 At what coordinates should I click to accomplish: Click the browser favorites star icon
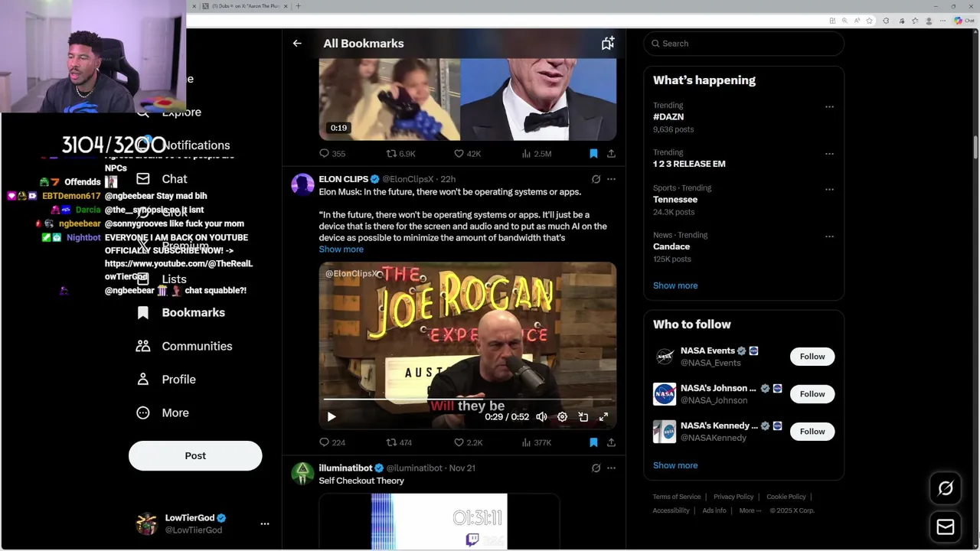869,21
